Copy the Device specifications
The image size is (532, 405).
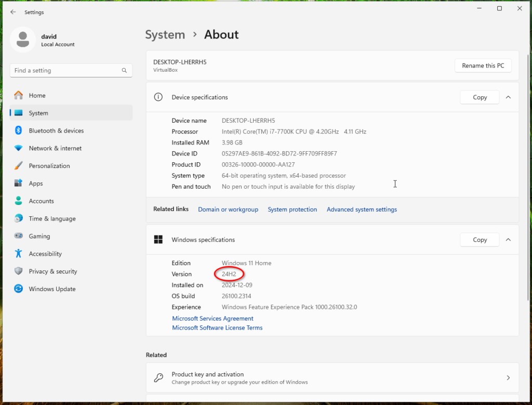coord(480,97)
